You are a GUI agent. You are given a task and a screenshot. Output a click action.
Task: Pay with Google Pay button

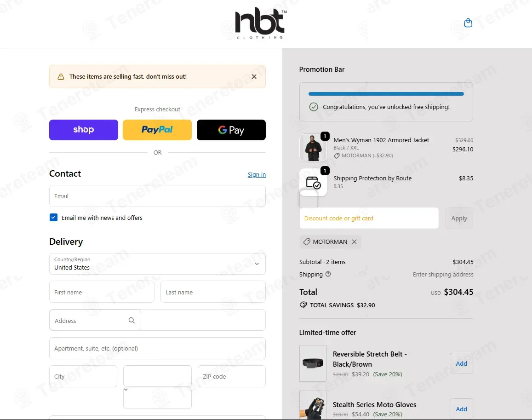(231, 130)
